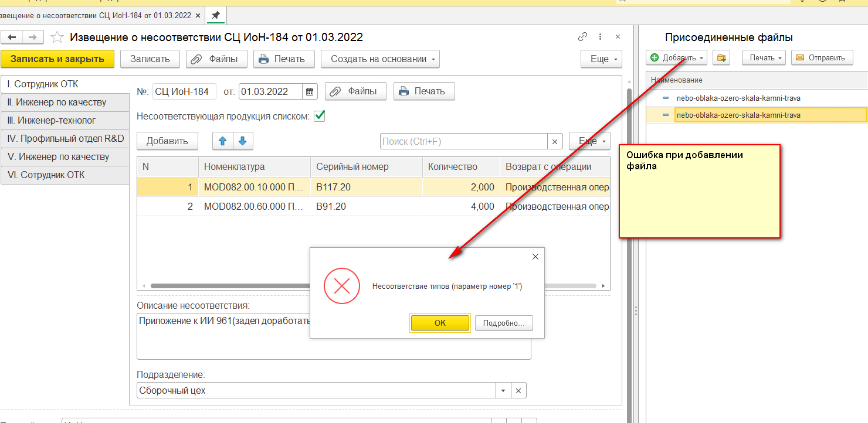Image resolution: width=868 pixels, height=423 pixels.
Task: Click the back navigation arrow
Action: click(x=12, y=37)
